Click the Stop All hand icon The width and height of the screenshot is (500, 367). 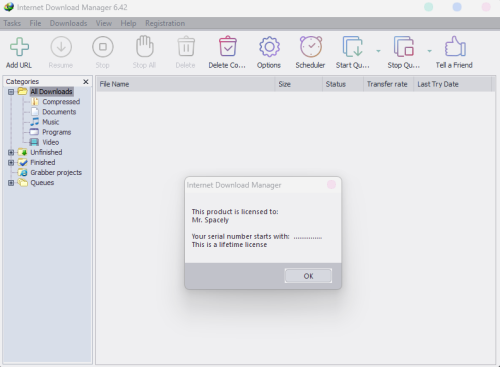pyautogui.click(x=145, y=46)
